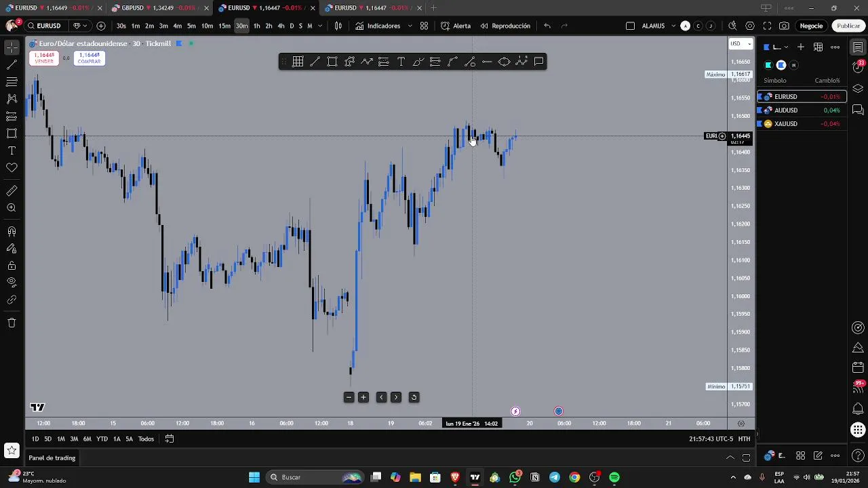Open the USD currency dropdown
This screenshot has height=488, width=868.
point(741,43)
